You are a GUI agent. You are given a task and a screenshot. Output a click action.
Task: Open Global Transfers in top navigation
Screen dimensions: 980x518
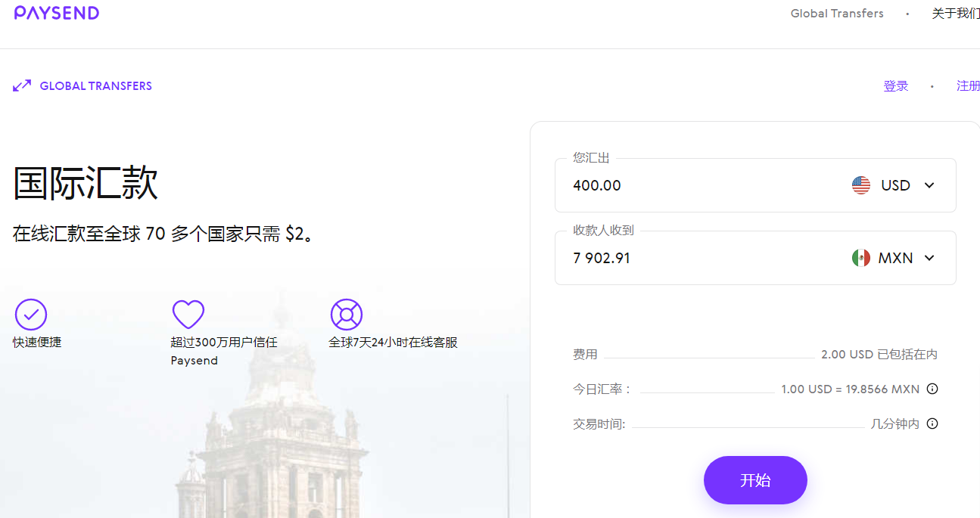(x=837, y=14)
